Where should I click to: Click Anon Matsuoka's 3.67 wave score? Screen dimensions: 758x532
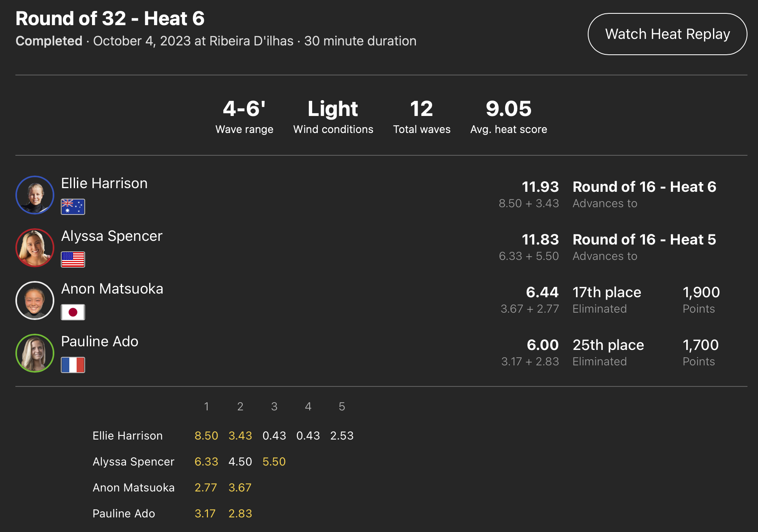pos(240,487)
